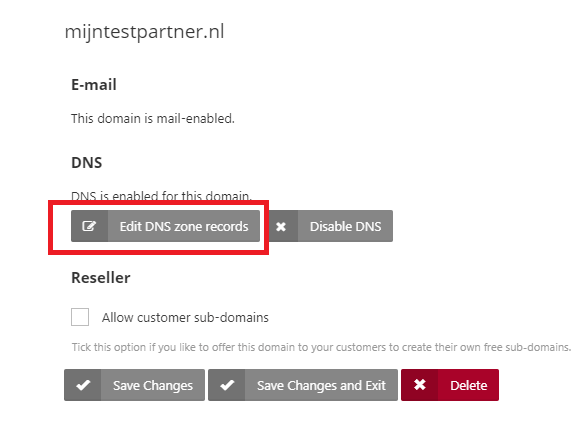Click the X icon on Disable DNS button
This screenshot has width=587, height=438.
(281, 226)
